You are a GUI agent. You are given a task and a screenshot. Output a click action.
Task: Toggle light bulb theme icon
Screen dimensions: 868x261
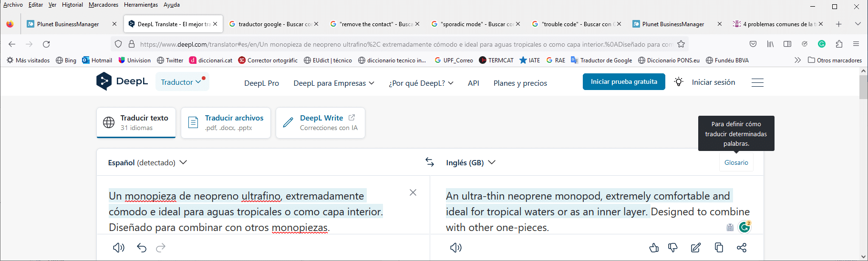coord(679,82)
